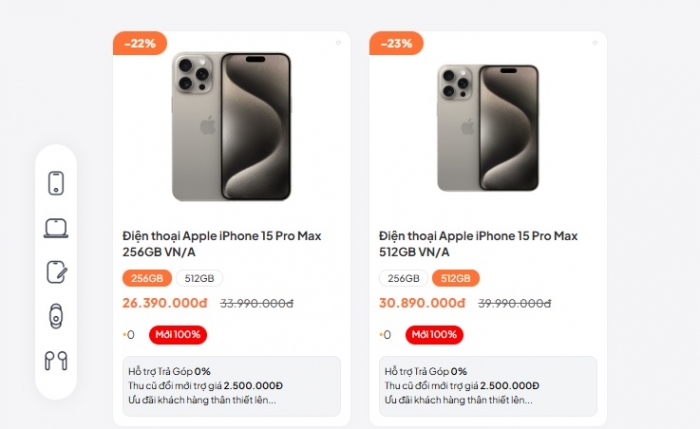This screenshot has height=429, width=700.
Task: Select 256GB storage on first product
Action: click(147, 279)
